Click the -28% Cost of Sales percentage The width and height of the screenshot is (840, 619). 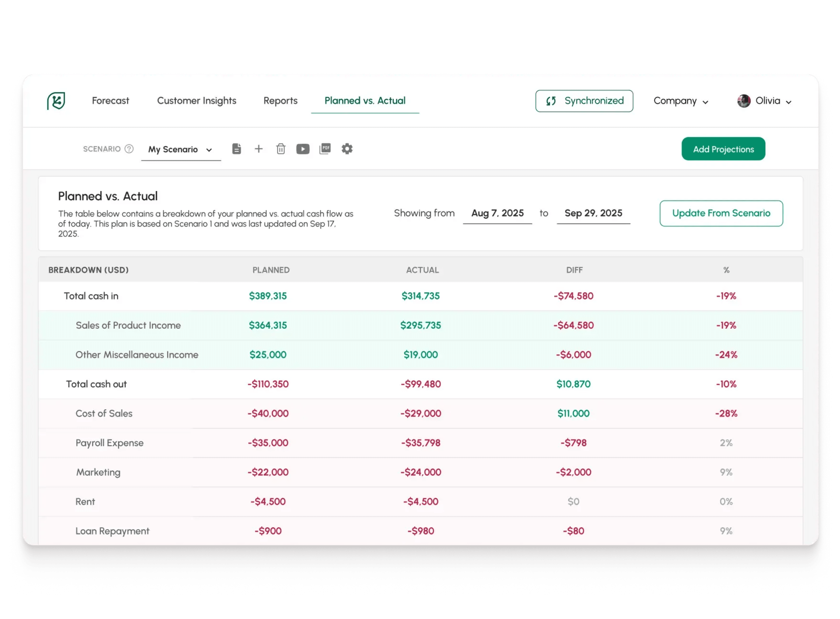[x=726, y=413]
